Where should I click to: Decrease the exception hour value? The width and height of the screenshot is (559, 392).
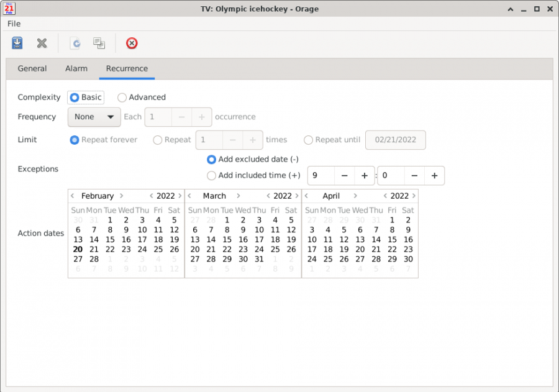point(344,175)
